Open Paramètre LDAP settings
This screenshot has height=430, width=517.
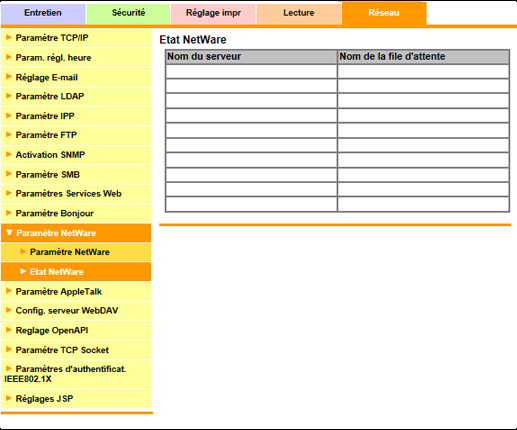click(x=76, y=97)
